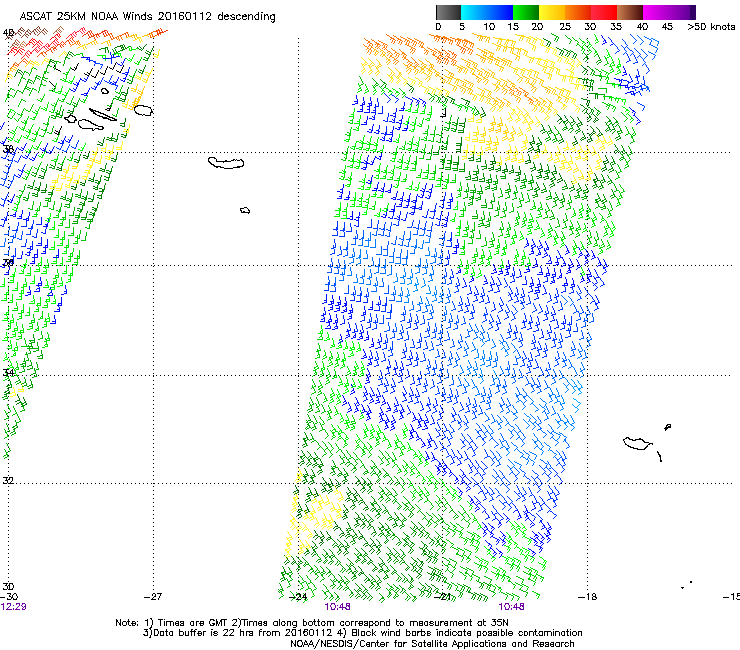Click the small Porto Santo island outline northeast of Madeira
This screenshot has width=740, height=650.
coord(667,427)
